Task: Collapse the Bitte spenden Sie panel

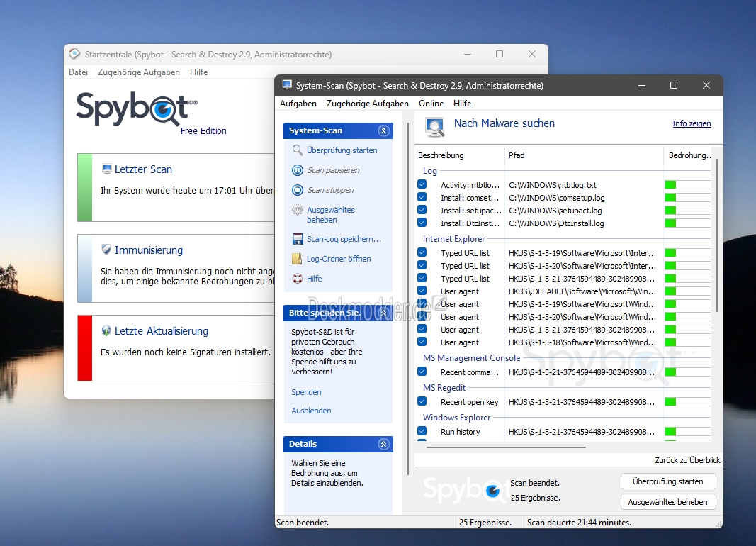Action: 384,313
